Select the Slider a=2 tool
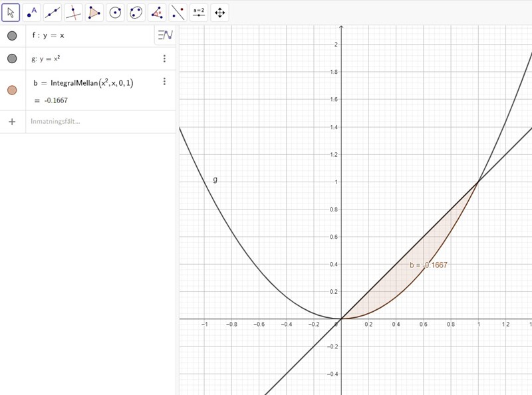The width and height of the screenshot is (532, 395). tap(198, 12)
